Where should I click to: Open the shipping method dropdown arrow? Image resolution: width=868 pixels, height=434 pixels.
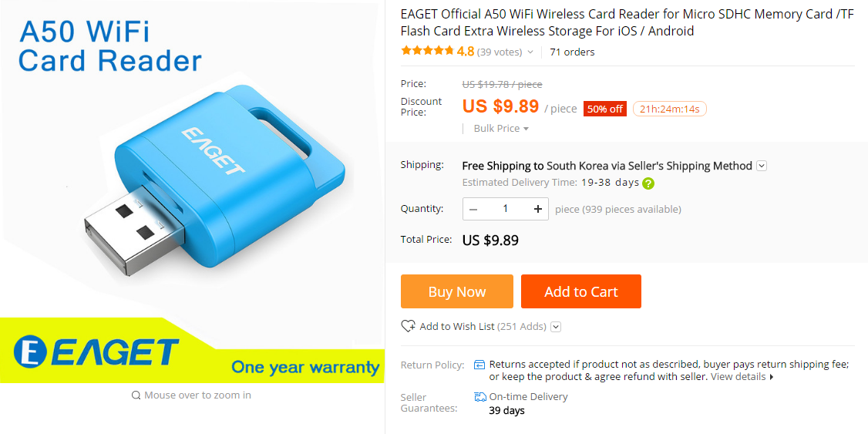[x=762, y=166]
